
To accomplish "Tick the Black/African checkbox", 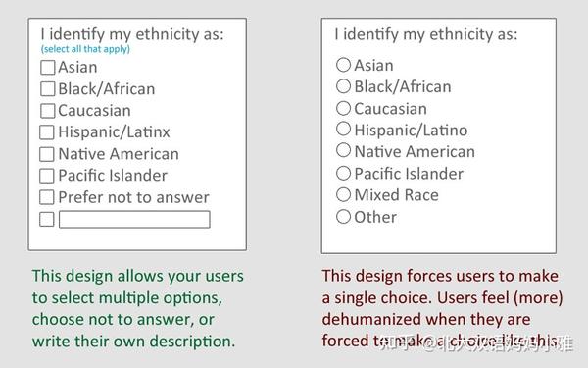I will pyautogui.click(x=48, y=89).
